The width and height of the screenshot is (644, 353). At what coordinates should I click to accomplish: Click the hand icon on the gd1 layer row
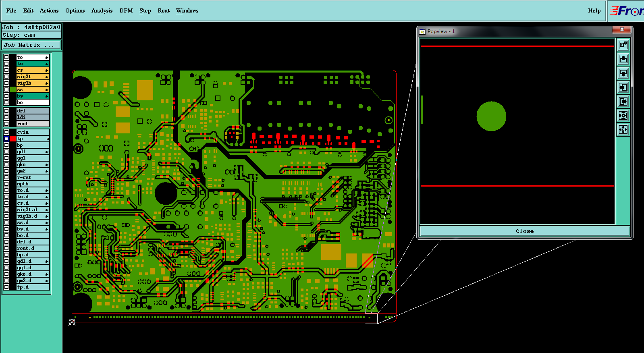click(x=47, y=152)
